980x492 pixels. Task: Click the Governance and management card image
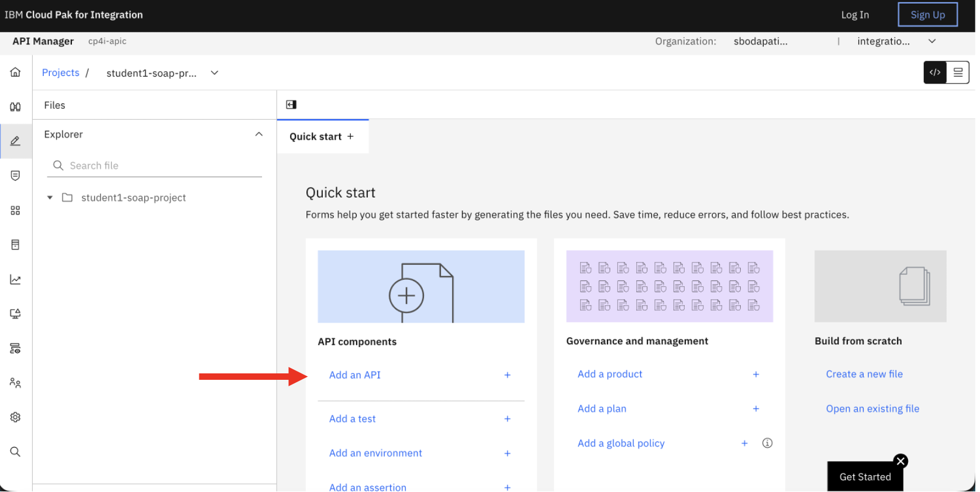(670, 286)
